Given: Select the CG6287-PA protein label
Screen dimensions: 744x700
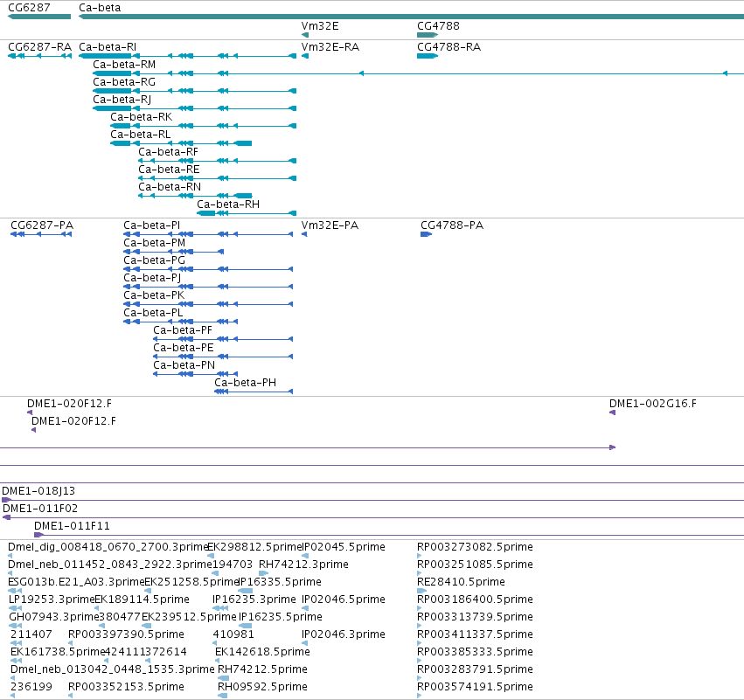Looking at the screenshot, I should point(42,225).
